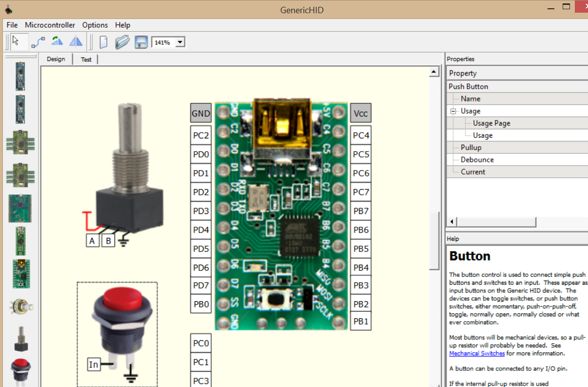This screenshot has width=588, height=387.
Task: Switch to the Test tab
Action: 86,59
